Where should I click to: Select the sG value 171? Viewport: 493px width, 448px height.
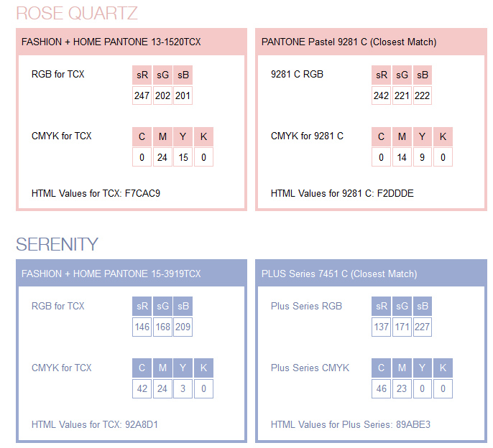point(402,327)
